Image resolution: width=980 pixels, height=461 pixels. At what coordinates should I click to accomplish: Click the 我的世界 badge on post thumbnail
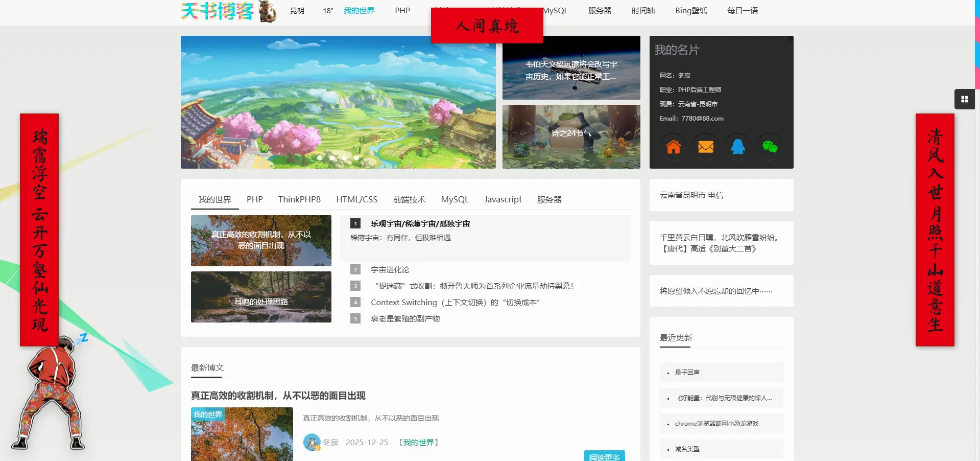coord(208,414)
